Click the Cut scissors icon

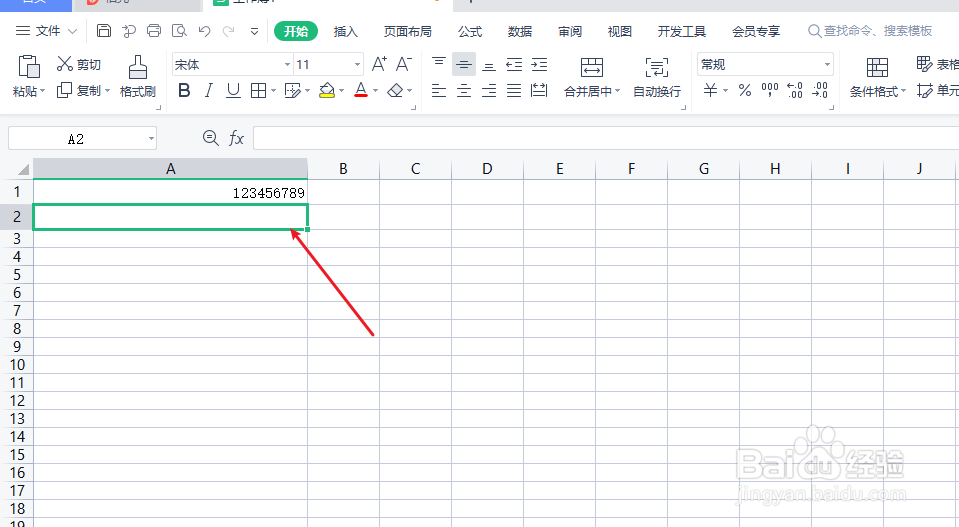[64, 64]
